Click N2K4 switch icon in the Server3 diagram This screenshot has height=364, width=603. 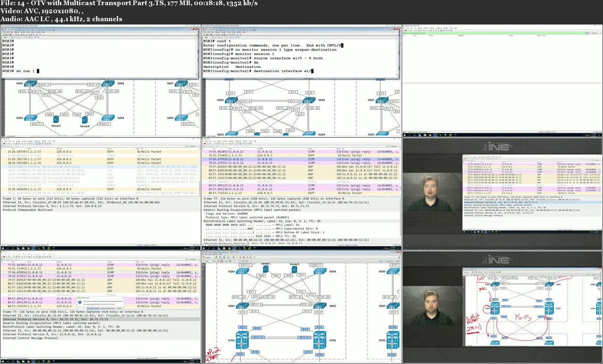tap(108, 117)
